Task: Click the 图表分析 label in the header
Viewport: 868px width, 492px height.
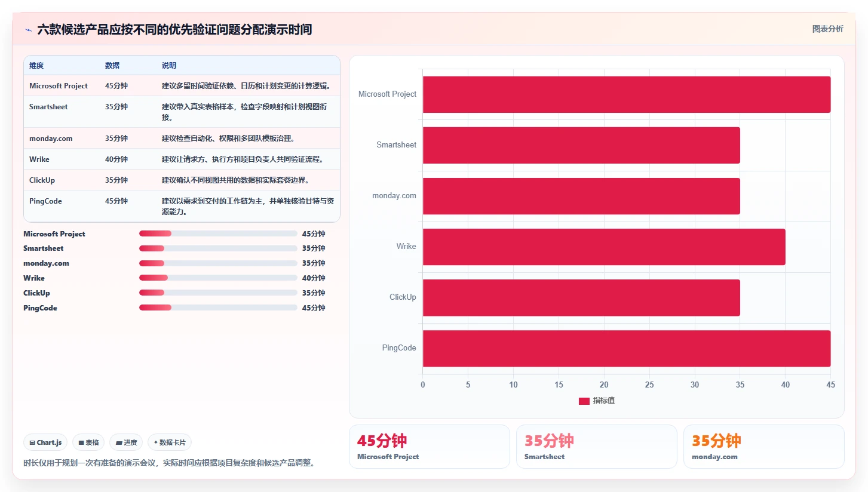Action: [827, 29]
